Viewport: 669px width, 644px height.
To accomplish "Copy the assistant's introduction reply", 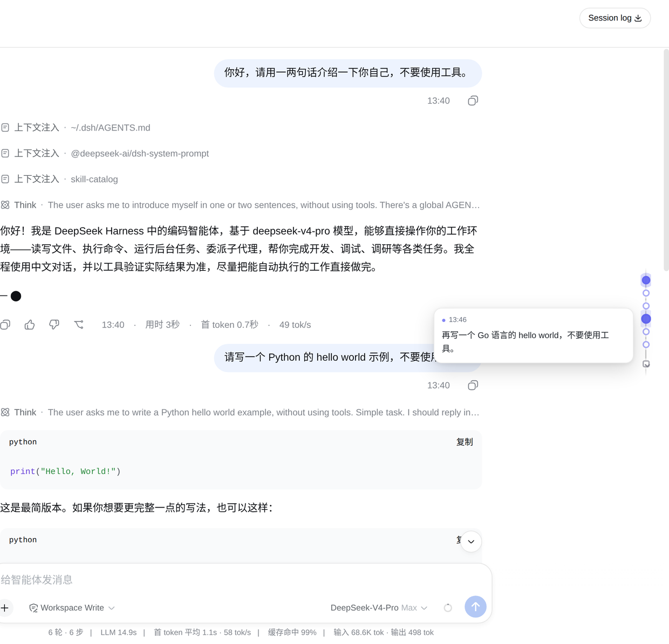I will coord(5,325).
